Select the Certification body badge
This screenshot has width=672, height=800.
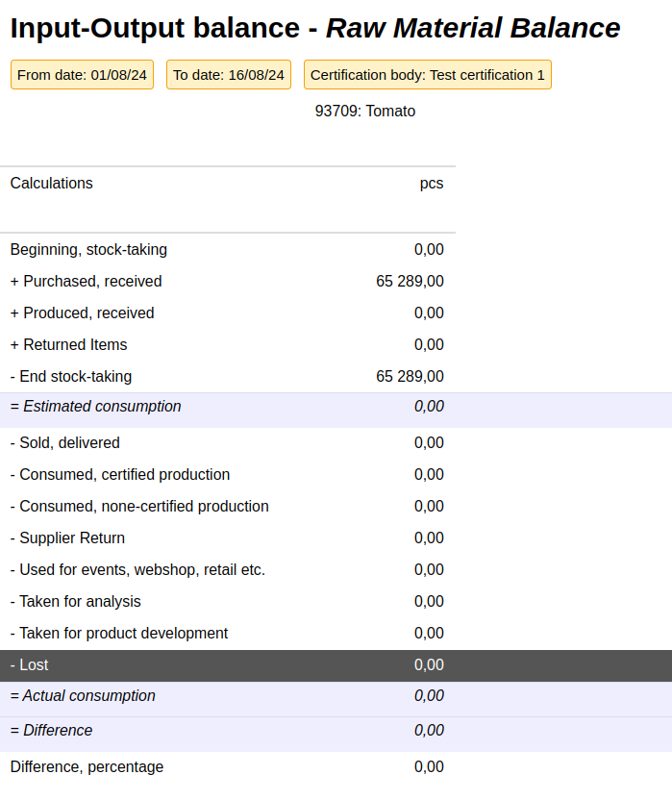(x=427, y=75)
